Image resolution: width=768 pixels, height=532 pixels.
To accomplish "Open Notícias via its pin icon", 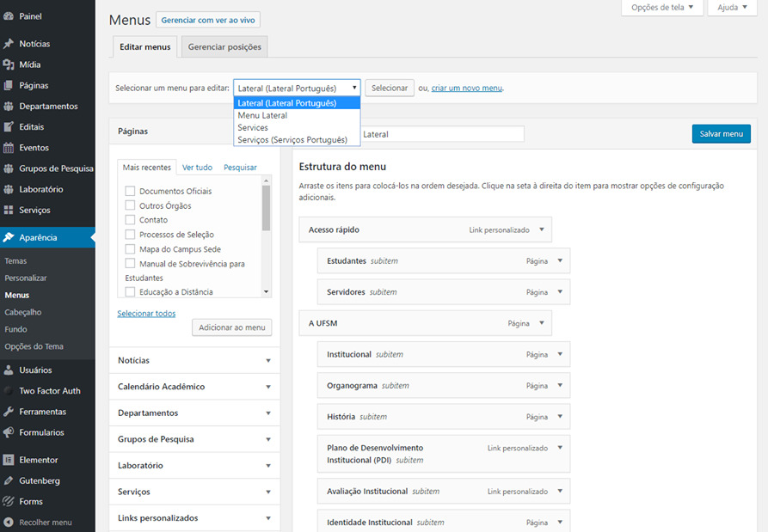I will point(9,44).
